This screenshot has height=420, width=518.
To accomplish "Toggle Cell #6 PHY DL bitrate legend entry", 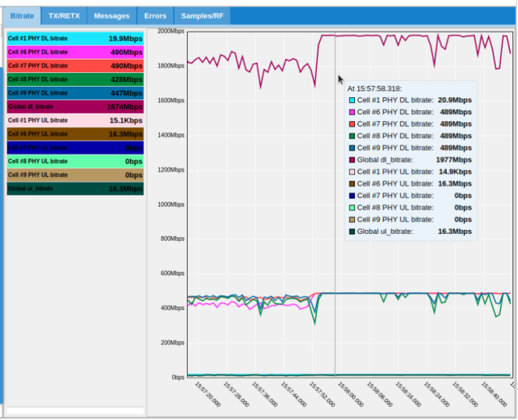I will pyautogui.click(x=75, y=52).
